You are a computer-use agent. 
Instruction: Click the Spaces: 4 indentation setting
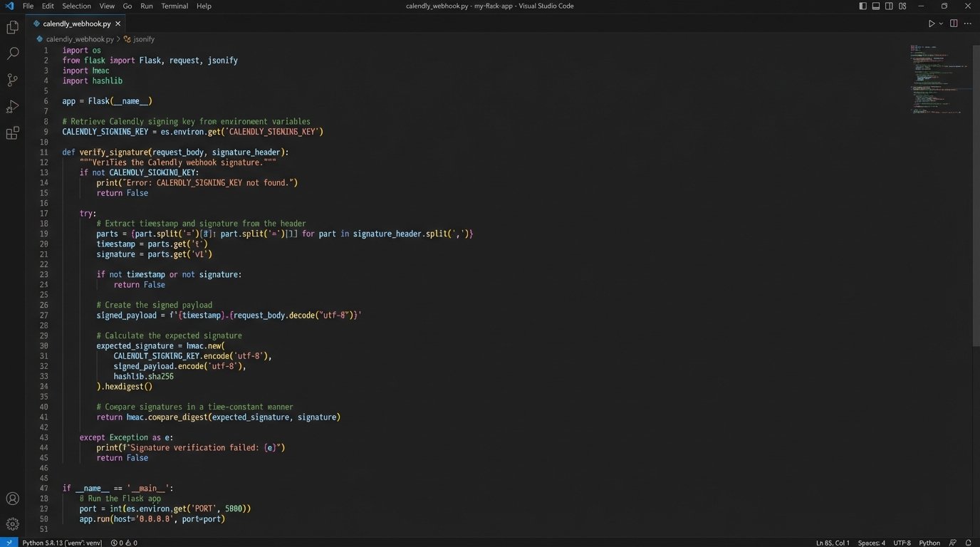click(871, 543)
